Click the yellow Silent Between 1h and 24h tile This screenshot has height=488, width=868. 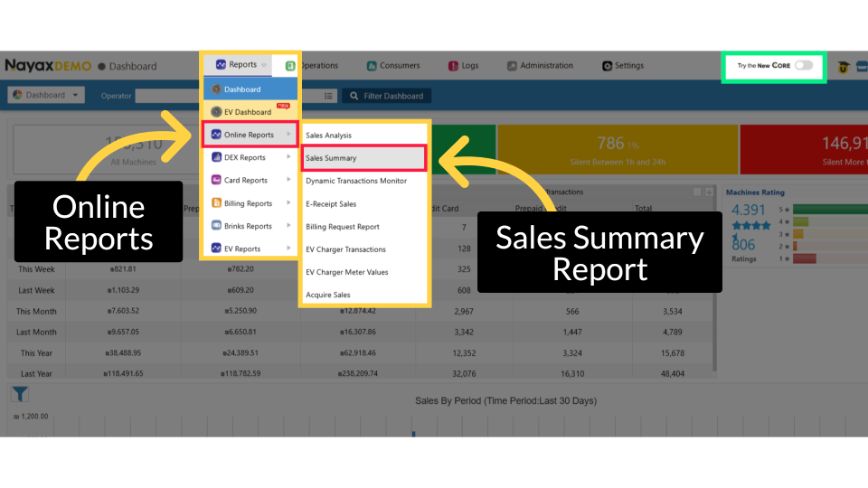618,149
